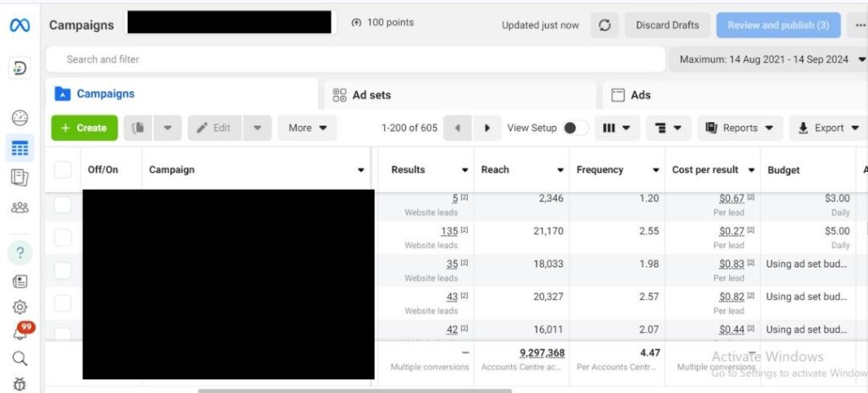This screenshot has width=868, height=393.
Task: Expand the More dropdown menu
Action: coord(307,128)
